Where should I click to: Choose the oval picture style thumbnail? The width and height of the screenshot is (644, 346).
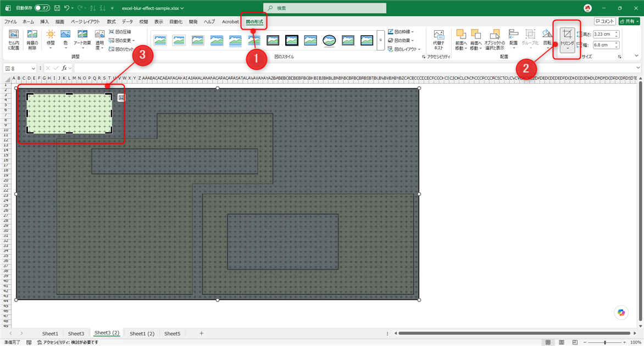coord(329,40)
